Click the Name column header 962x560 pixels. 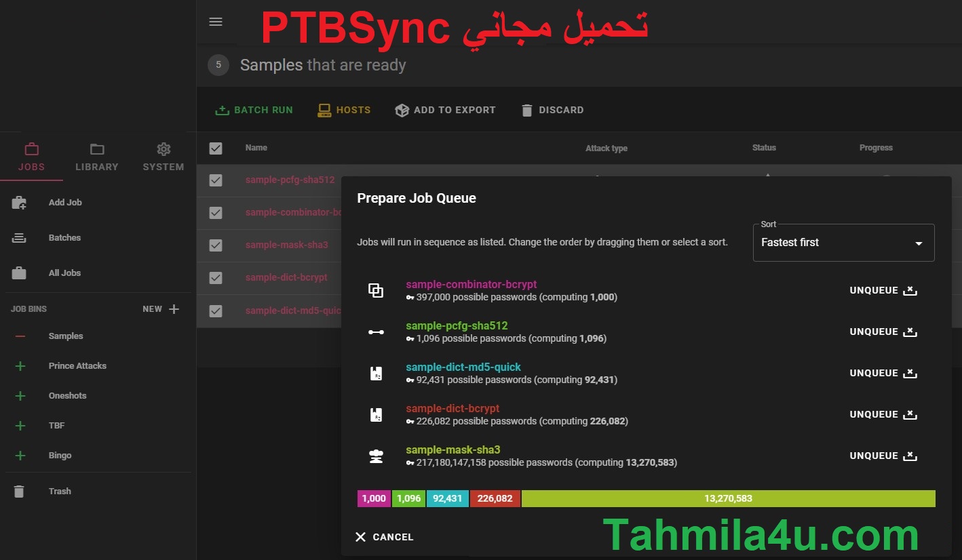[256, 148]
